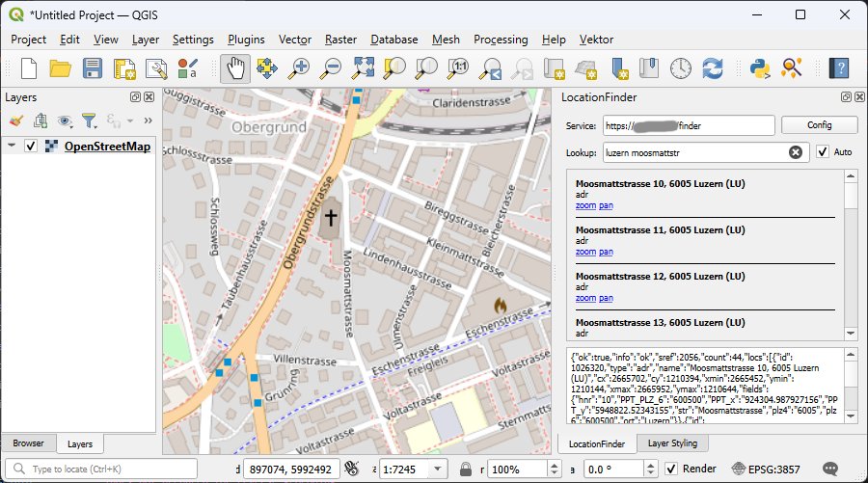Toggle Manage Map Themes eye icon
Screen dimensions: 868x483
tap(65, 121)
